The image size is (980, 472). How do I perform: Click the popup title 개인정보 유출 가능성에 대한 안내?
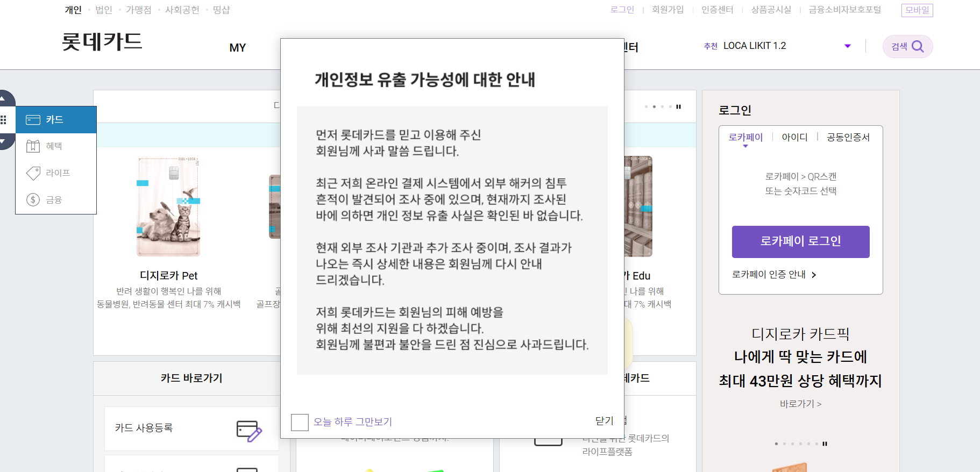(x=425, y=80)
